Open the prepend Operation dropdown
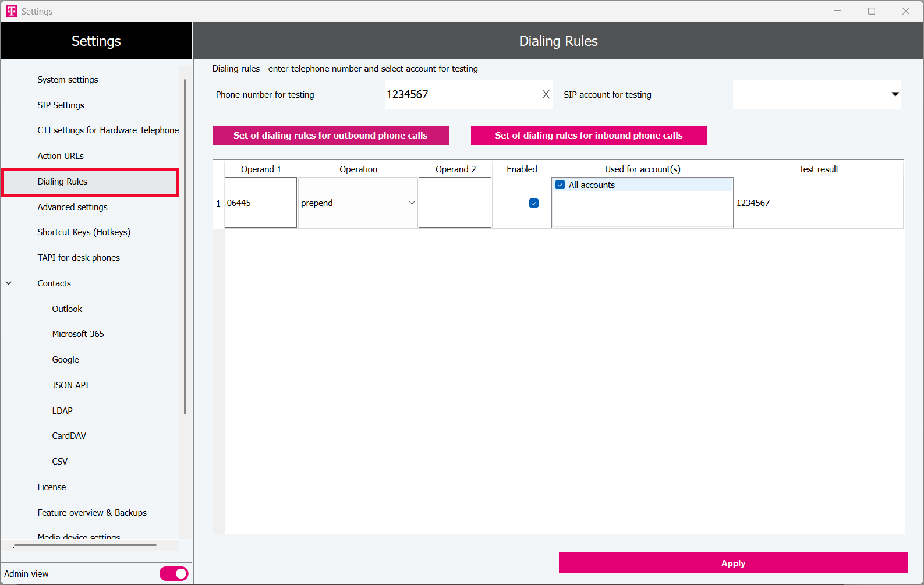 411,203
